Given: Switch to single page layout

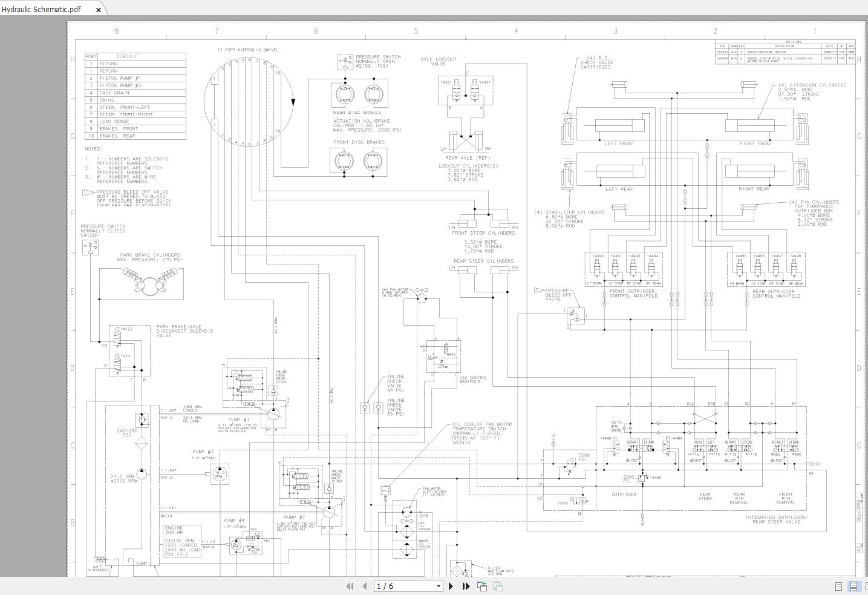Looking at the screenshot, I should tap(838, 586).
